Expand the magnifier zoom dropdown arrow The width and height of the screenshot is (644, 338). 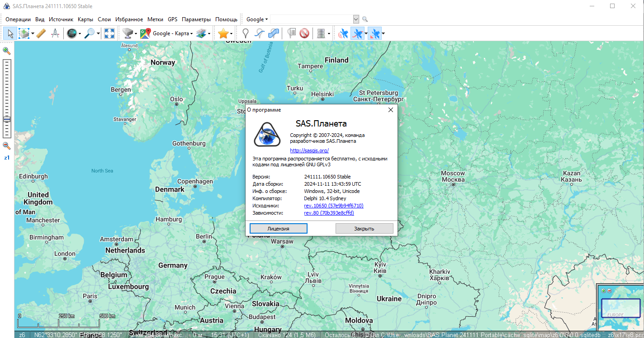pyautogui.click(x=98, y=33)
